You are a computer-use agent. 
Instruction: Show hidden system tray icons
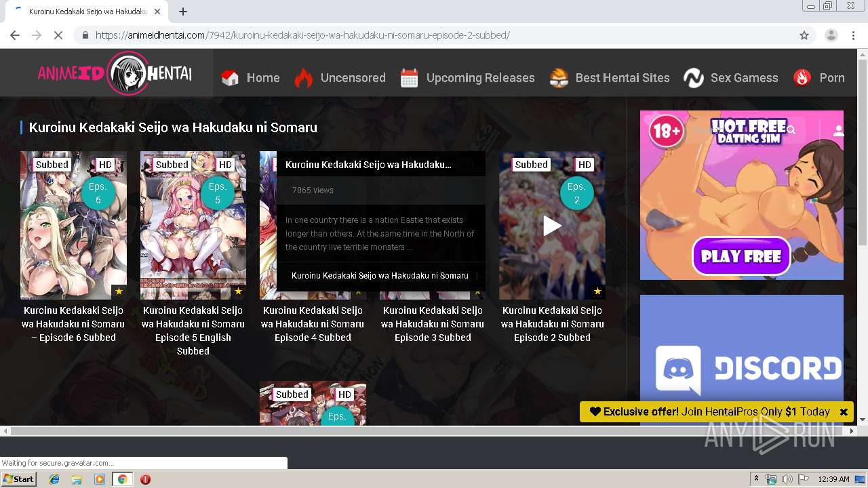click(x=756, y=479)
